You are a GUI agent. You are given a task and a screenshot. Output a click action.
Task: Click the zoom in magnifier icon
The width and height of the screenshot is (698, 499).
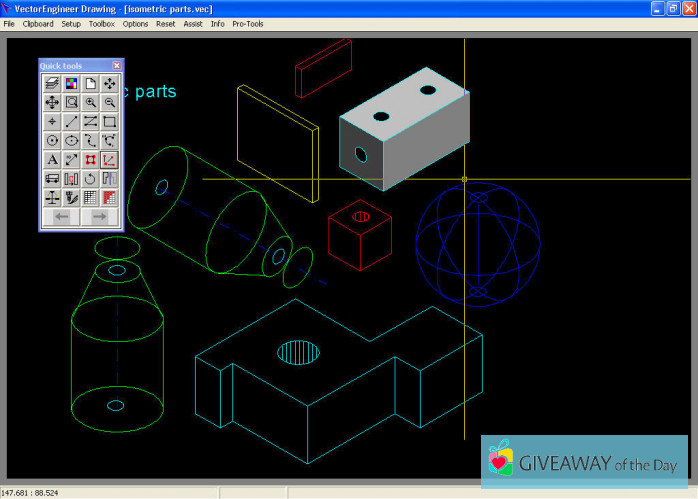(x=90, y=102)
